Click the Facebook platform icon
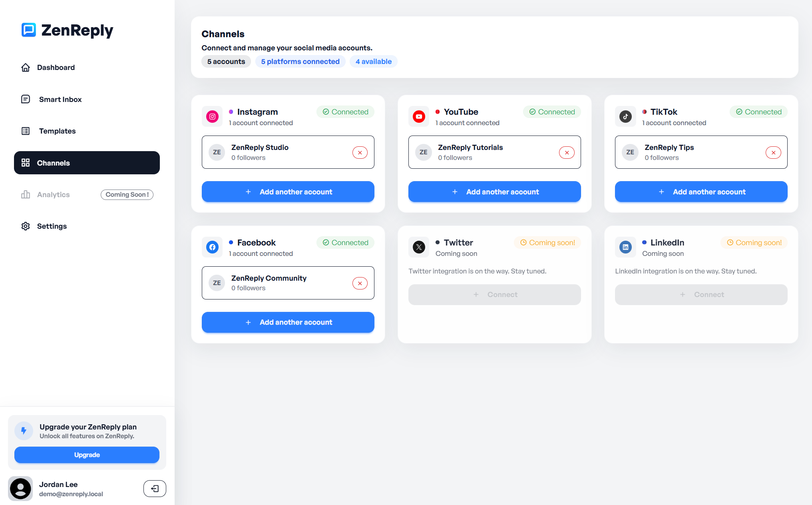 [212, 247]
